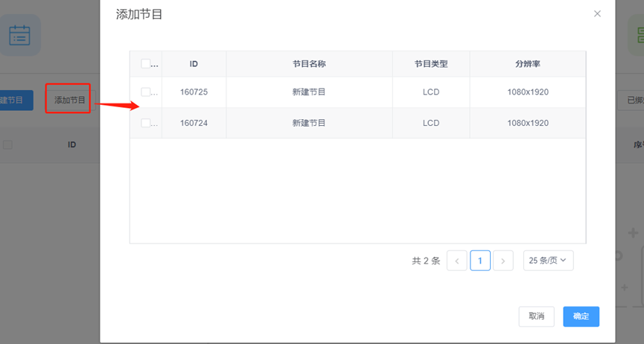Screen dimensions: 644x344
Task: Go to next page arrow in pagination
Action: click(x=503, y=261)
